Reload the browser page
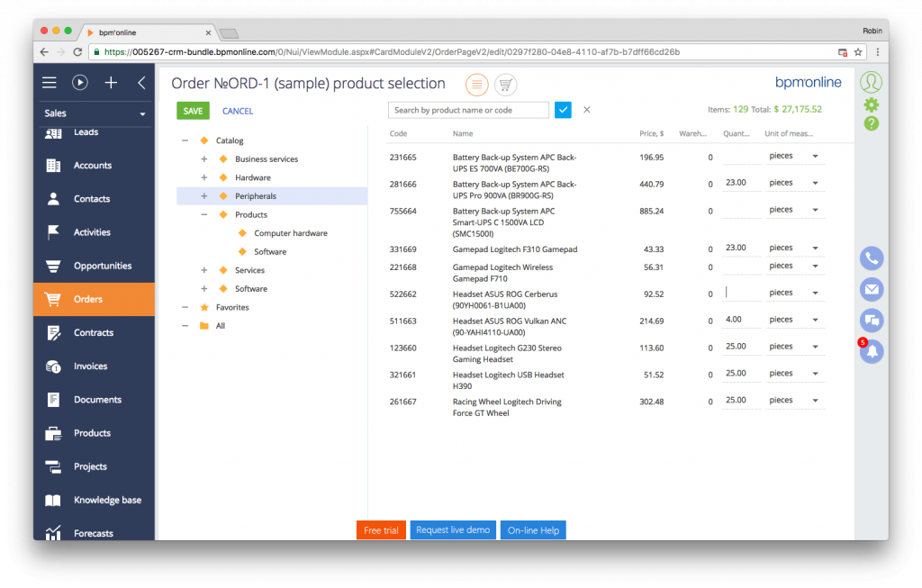 click(77, 52)
